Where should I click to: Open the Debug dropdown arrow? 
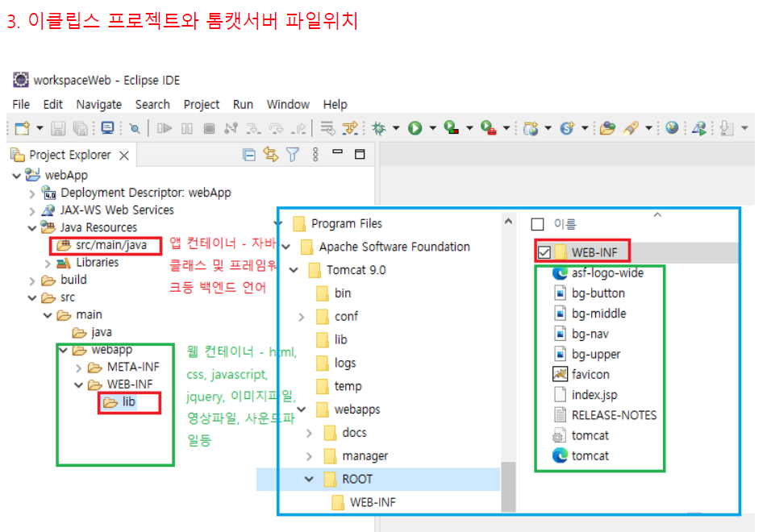[396, 128]
